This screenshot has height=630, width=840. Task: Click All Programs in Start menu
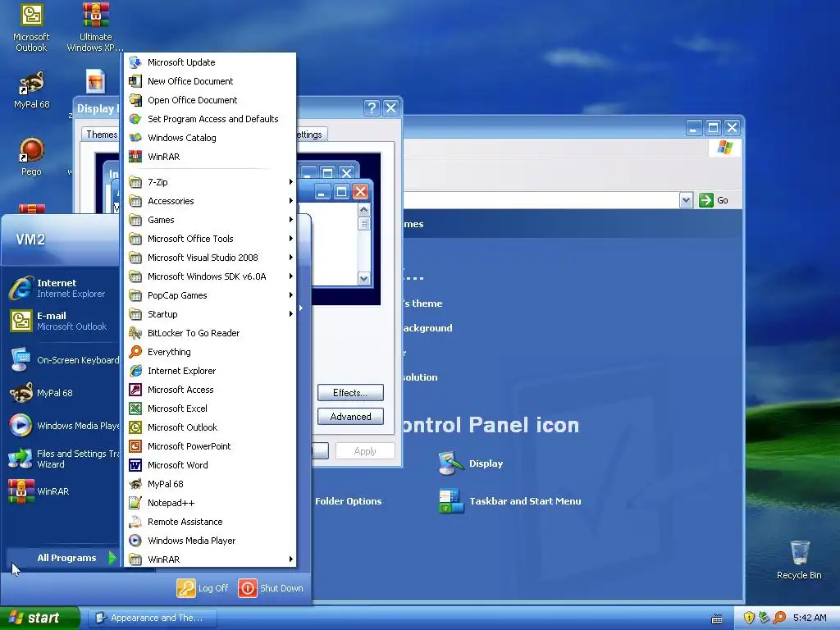point(63,558)
